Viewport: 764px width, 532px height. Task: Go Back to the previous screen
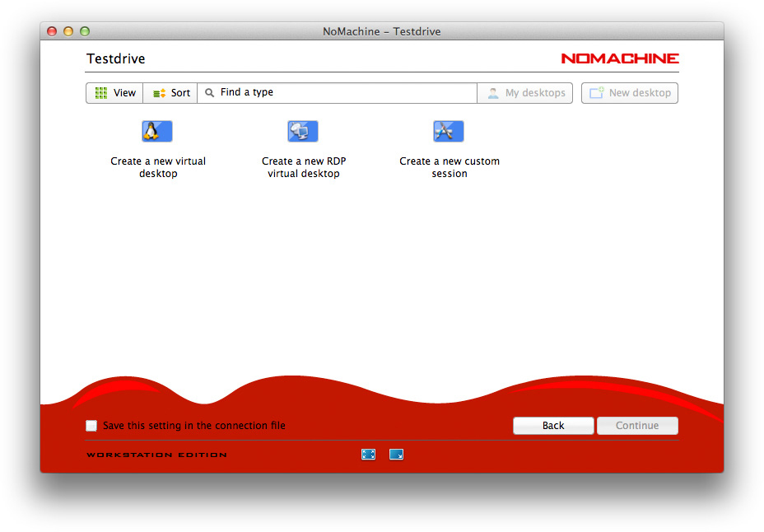click(x=553, y=425)
